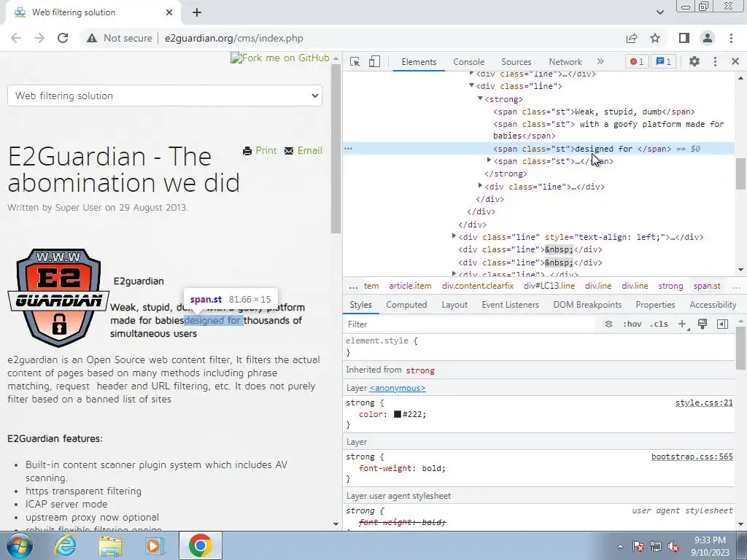
Task: Click the Email article link
Action: (303, 150)
